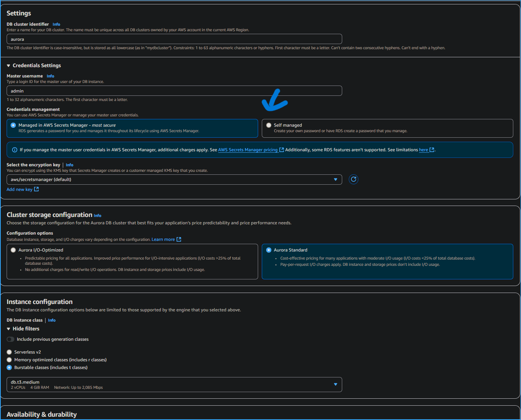Image resolution: width=521 pixels, height=420 pixels.
Task: Click the refresh icon beside the encryption key dropdown
Action: [353, 179]
